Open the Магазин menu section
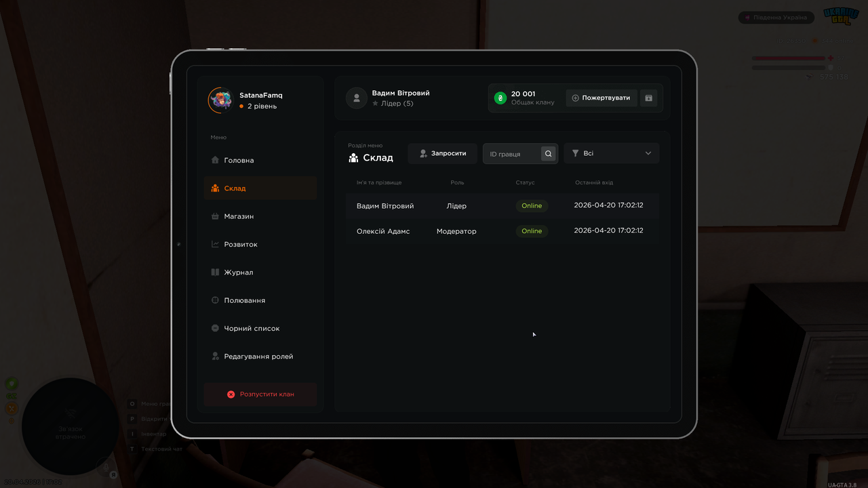Viewport: 868px width, 488px height. pyautogui.click(x=260, y=216)
